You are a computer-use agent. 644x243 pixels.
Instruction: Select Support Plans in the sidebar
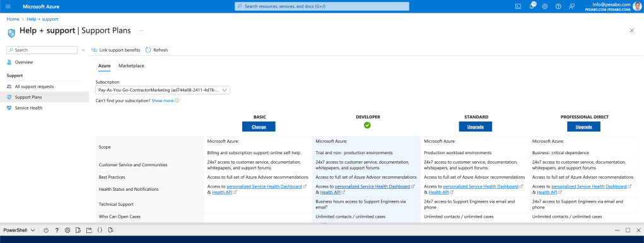[44, 97]
